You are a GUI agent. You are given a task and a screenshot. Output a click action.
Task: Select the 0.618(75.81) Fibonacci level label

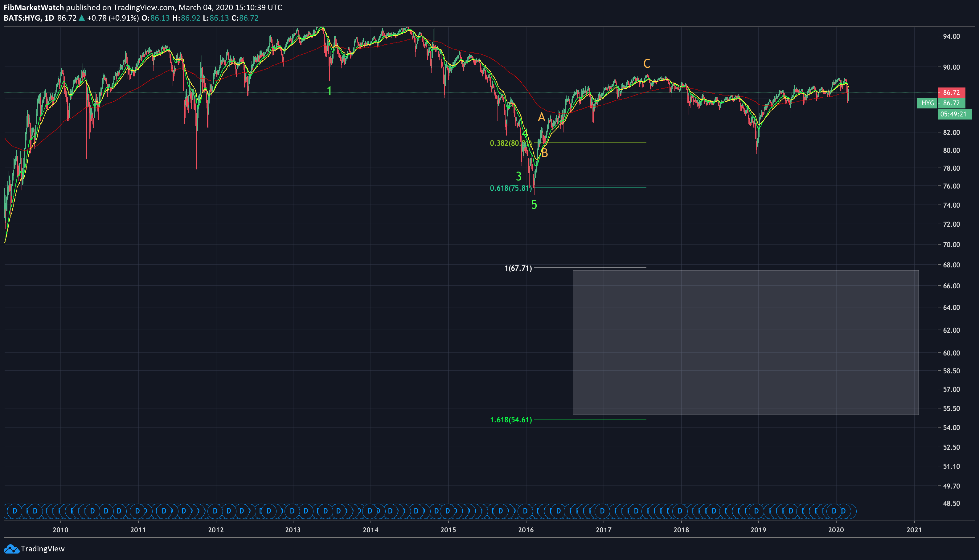coord(511,188)
